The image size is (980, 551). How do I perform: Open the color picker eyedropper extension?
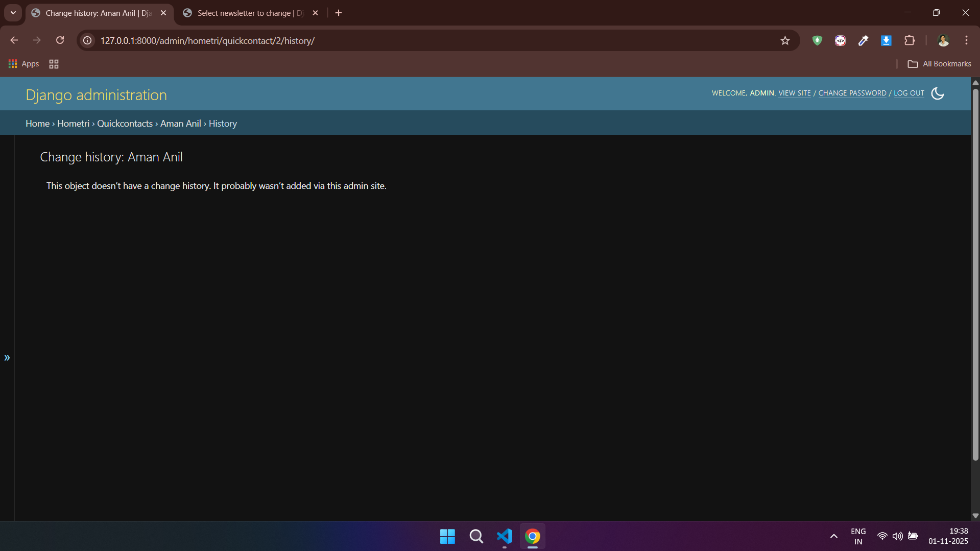pyautogui.click(x=863, y=40)
